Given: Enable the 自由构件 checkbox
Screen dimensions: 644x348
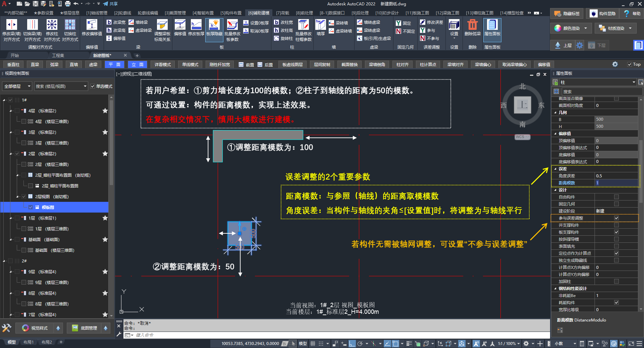Looking at the screenshot, I should 616,197.
